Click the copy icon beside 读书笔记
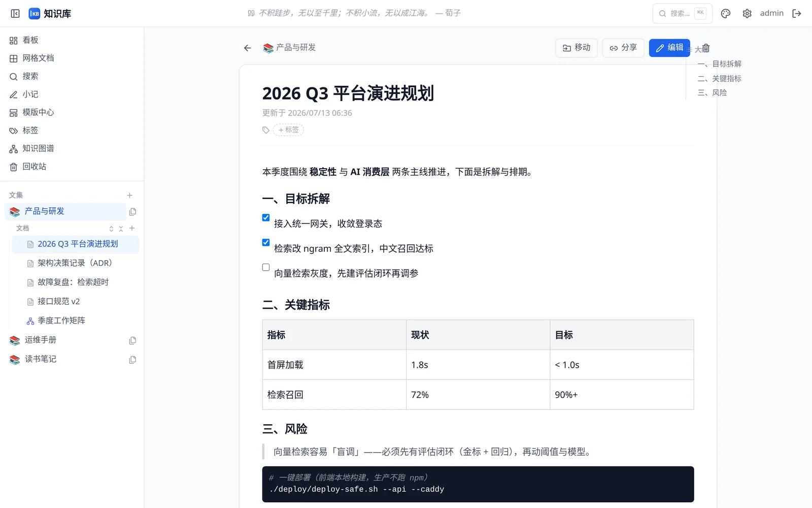The image size is (812, 508). point(132,360)
